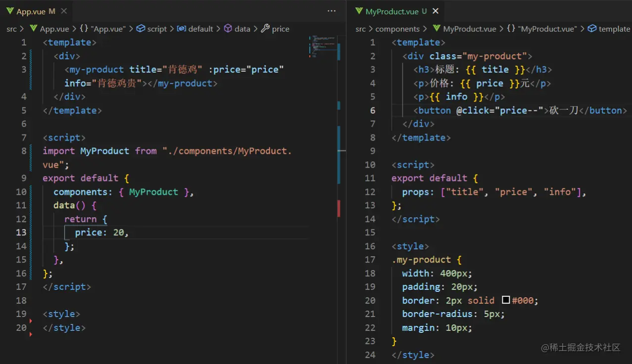
Task: Click the "data() {" line in App.vue
Action: (75, 205)
